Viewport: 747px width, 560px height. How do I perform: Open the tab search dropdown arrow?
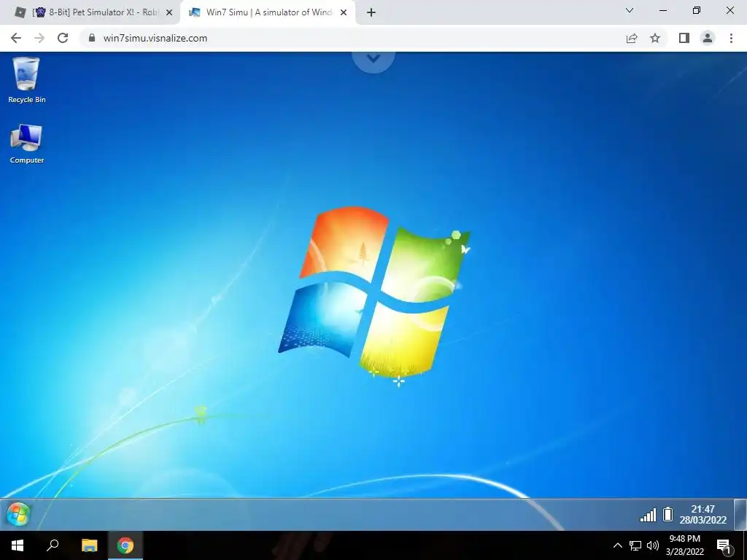point(630,10)
